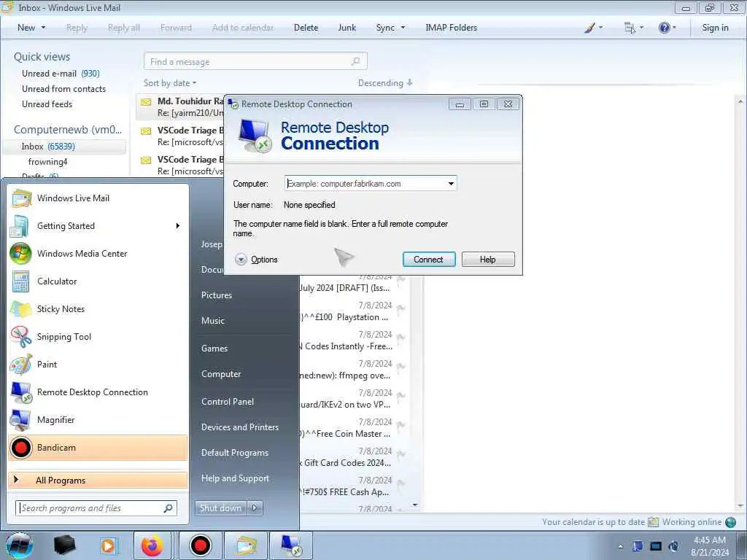Click the Shut down button
The width and height of the screenshot is (747, 560).
(x=220, y=508)
